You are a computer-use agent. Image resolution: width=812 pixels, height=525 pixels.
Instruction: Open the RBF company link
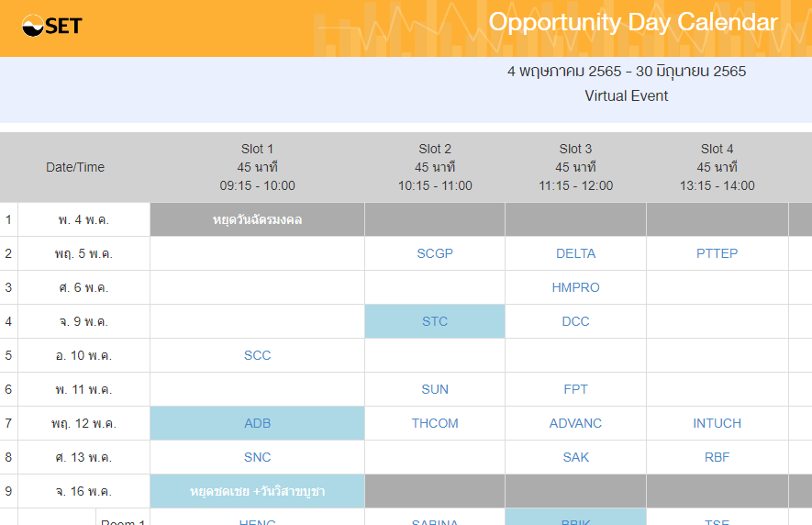[717, 457]
